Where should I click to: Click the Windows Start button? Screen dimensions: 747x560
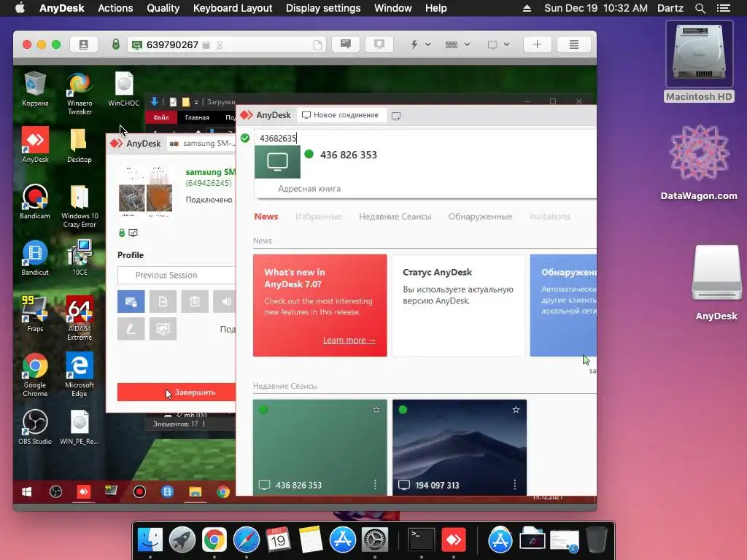[27, 491]
